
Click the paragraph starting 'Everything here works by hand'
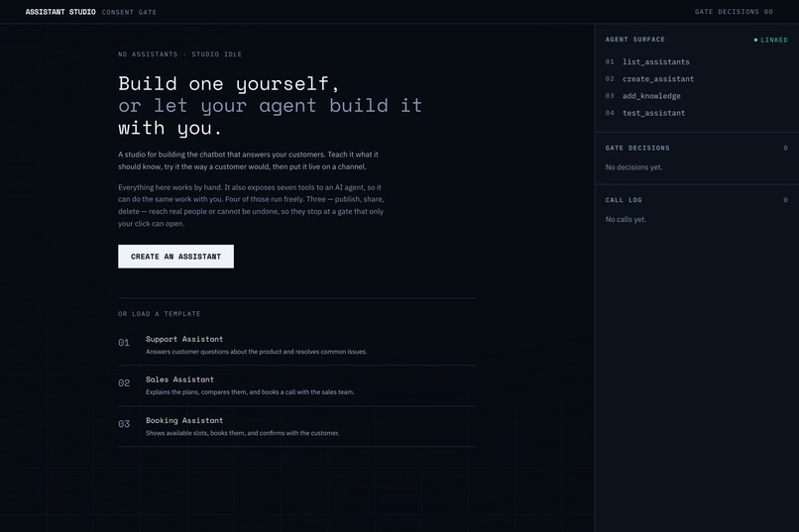coord(251,205)
